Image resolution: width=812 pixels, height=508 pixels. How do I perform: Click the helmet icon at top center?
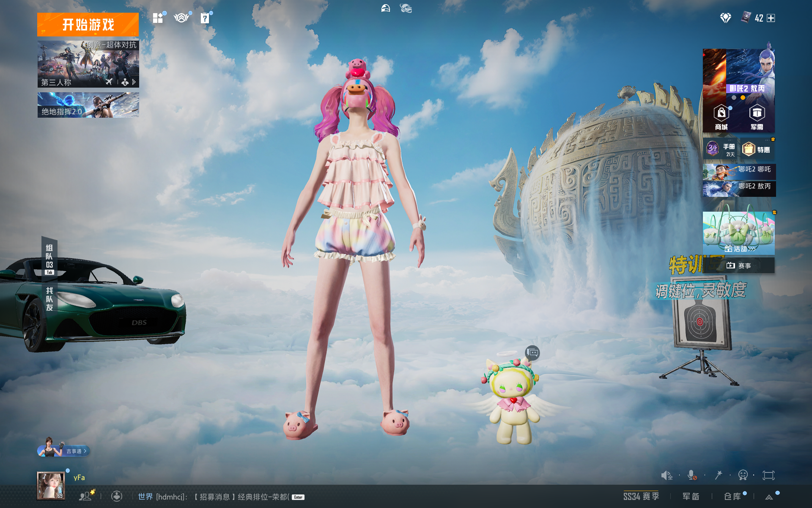[385, 8]
